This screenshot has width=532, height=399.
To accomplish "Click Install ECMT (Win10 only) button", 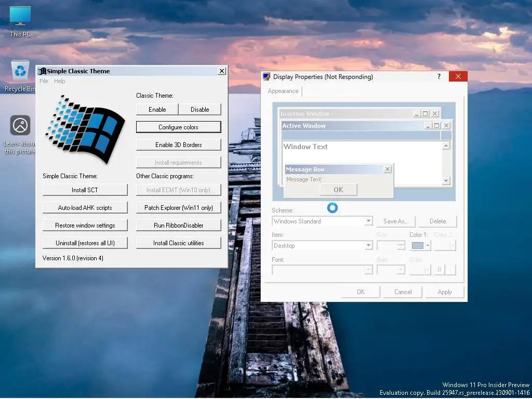I will [x=179, y=190].
